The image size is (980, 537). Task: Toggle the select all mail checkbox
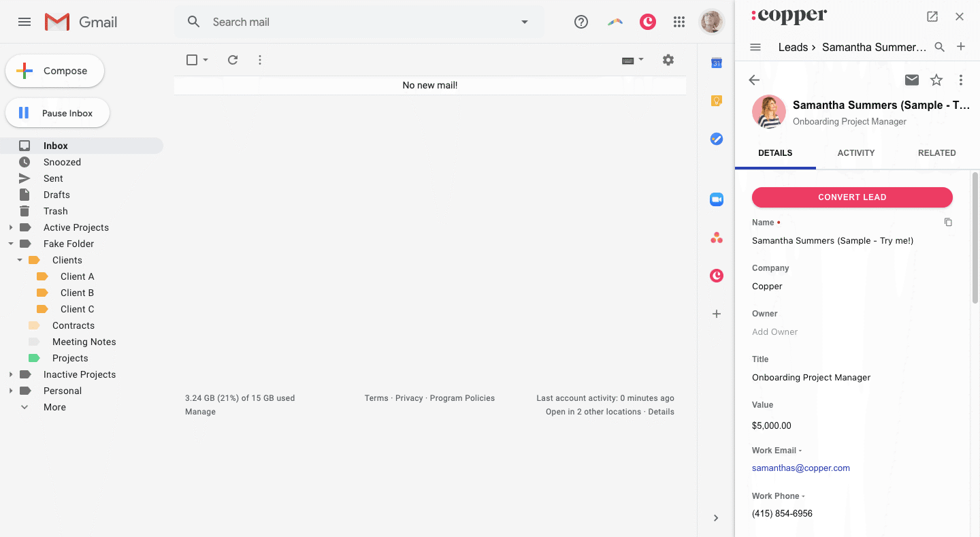click(x=192, y=60)
